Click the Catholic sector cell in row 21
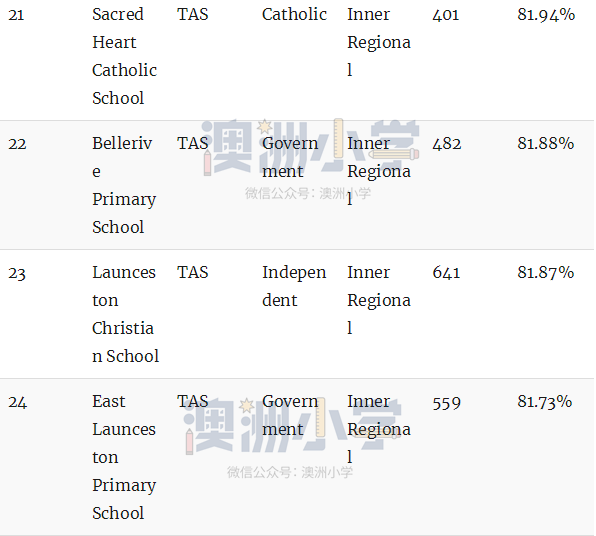 pyautogui.click(x=294, y=14)
